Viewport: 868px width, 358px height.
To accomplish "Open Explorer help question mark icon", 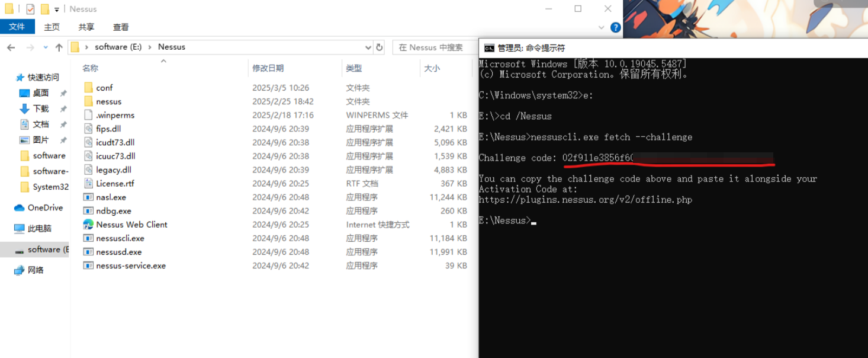I will coord(615,27).
